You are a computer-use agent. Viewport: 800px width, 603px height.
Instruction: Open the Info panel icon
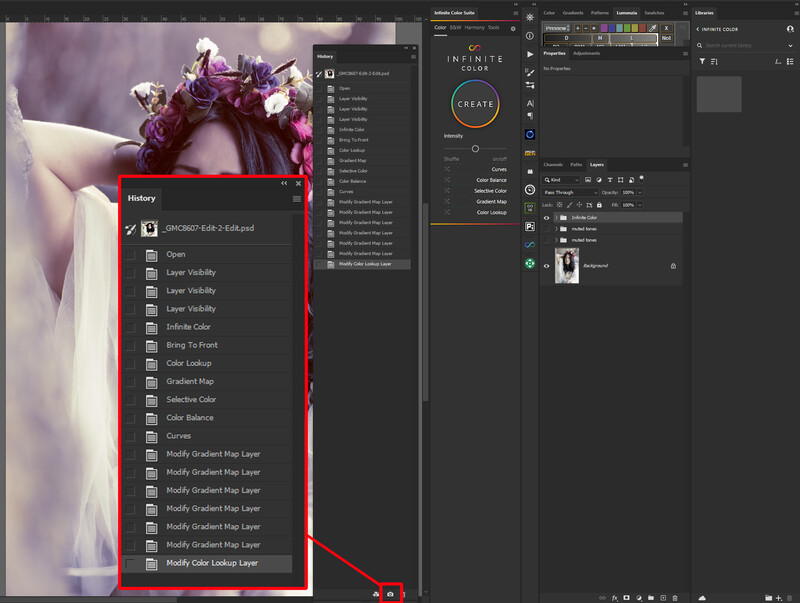tap(530, 36)
